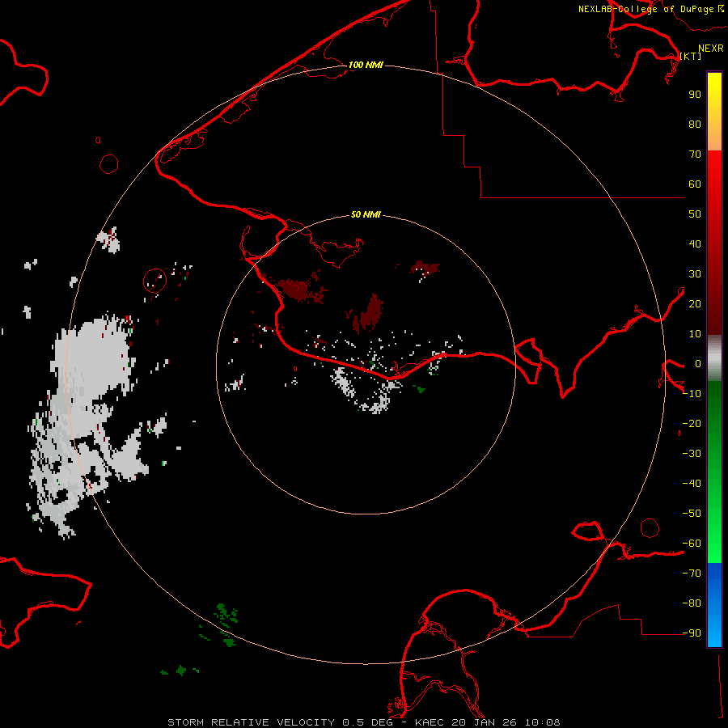
Task: Click the -20 label on the velocity scale
Action: coord(692,424)
